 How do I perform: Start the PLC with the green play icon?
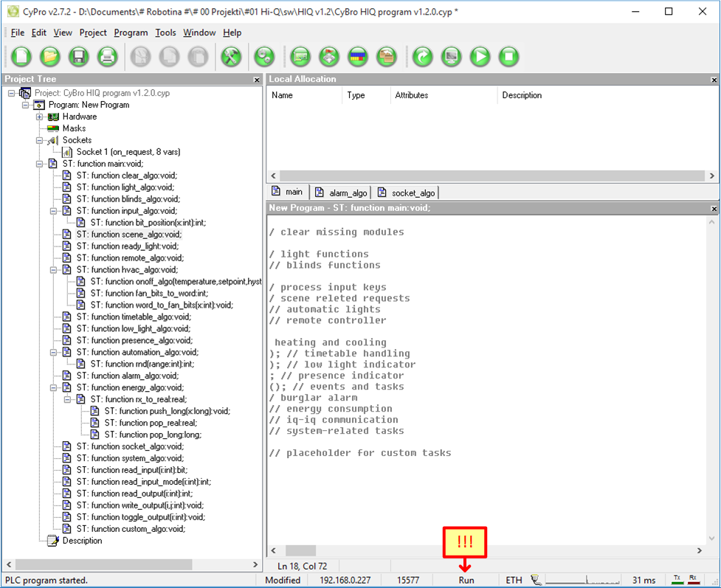click(480, 56)
